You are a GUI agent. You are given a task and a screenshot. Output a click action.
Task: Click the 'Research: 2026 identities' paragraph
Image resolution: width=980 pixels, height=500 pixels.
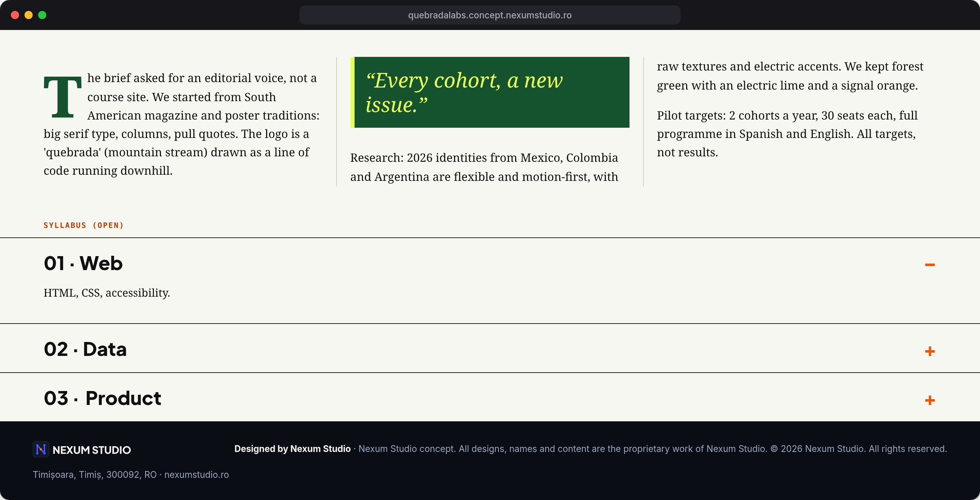(484, 167)
